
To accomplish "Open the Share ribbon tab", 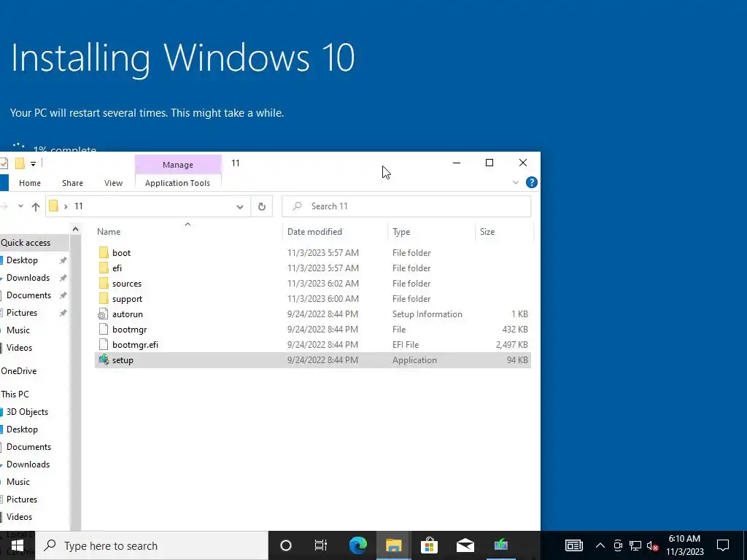I will (x=72, y=183).
